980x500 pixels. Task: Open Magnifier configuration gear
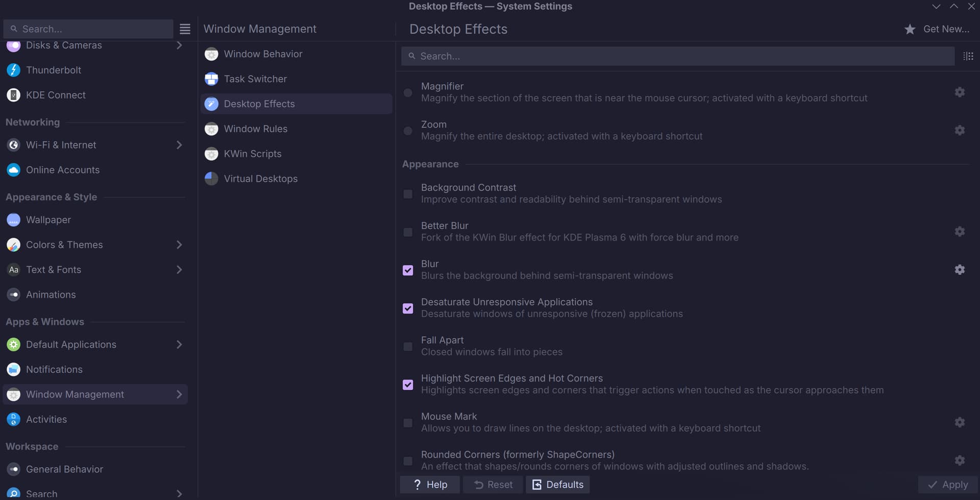[x=960, y=92]
